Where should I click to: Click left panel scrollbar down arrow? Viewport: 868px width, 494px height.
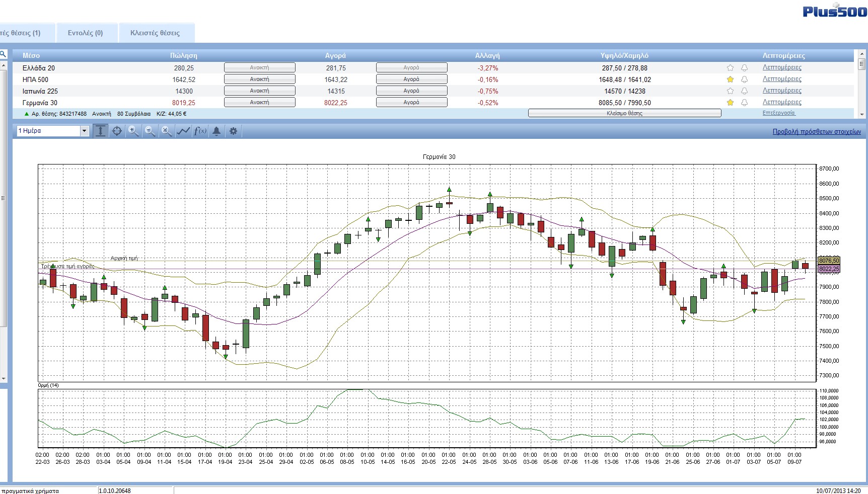point(3,378)
